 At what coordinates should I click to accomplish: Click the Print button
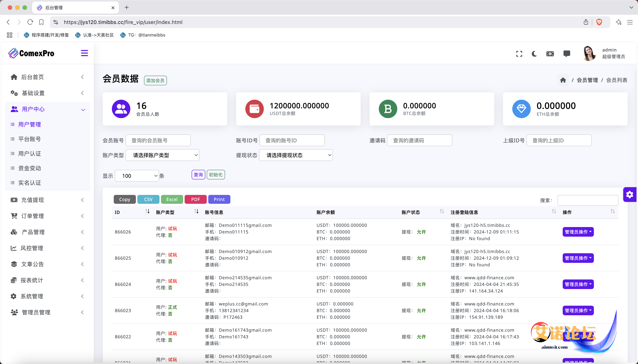(x=219, y=199)
